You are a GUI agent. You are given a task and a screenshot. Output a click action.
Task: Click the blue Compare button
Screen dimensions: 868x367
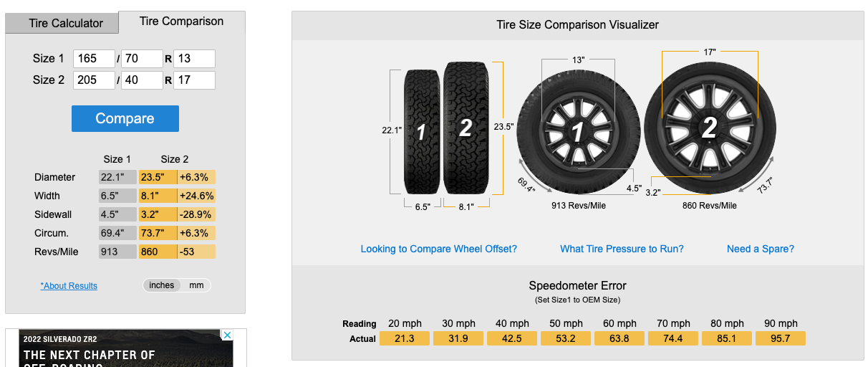coord(125,118)
